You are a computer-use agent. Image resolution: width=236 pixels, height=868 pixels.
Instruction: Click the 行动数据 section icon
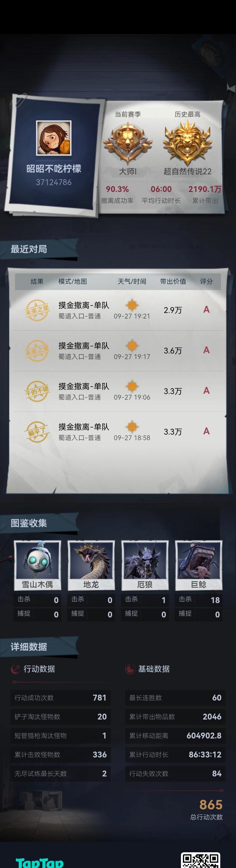click(x=15, y=669)
